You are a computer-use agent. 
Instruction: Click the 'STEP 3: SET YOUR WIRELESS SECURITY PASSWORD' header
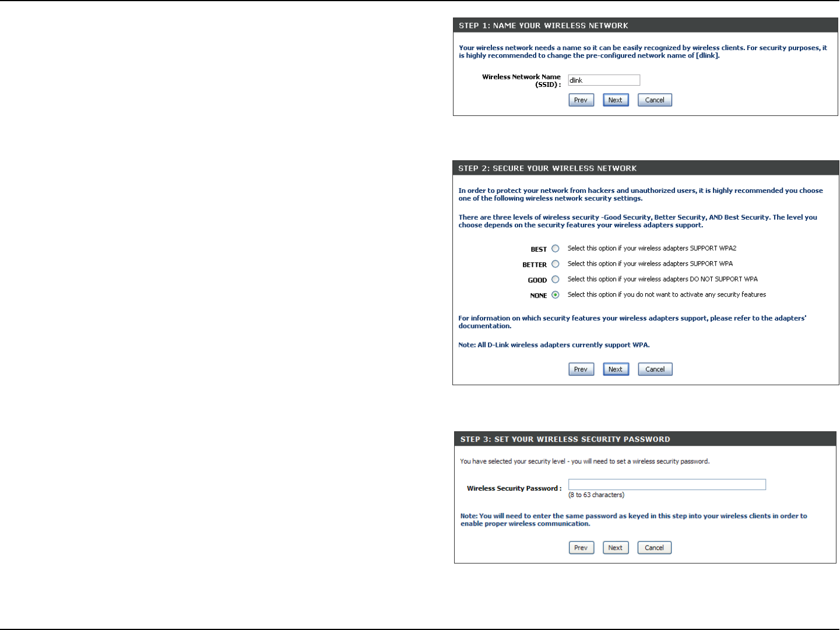click(x=565, y=439)
